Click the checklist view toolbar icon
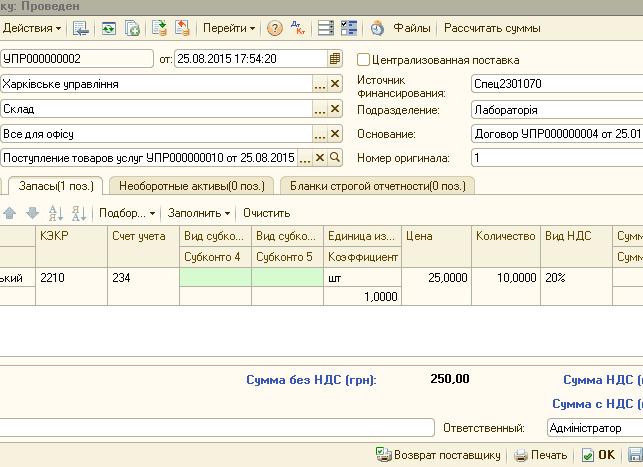 point(349,28)
